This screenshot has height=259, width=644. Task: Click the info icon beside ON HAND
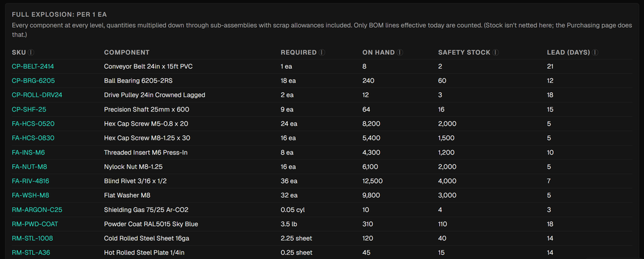click(x=400, y=53)
